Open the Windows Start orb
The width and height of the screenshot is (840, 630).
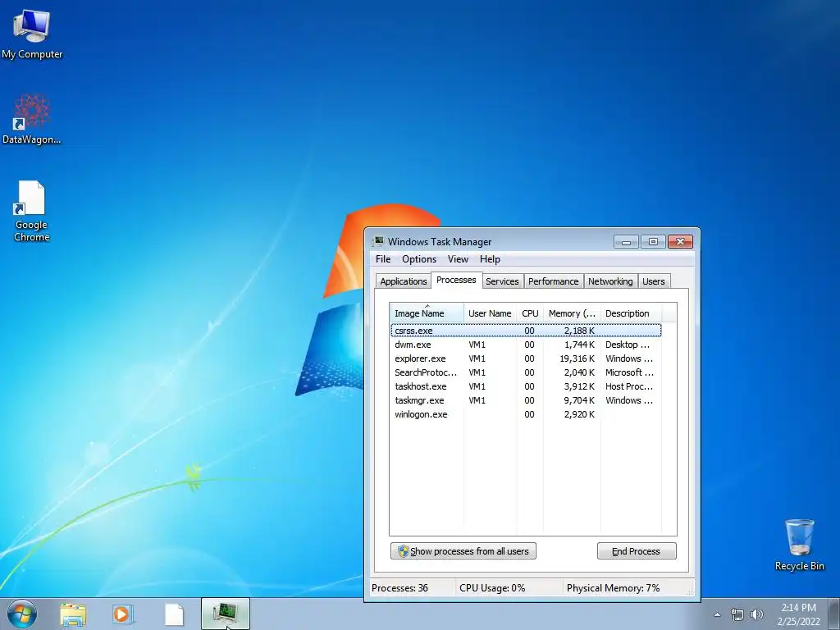click(x=22, y=614)
